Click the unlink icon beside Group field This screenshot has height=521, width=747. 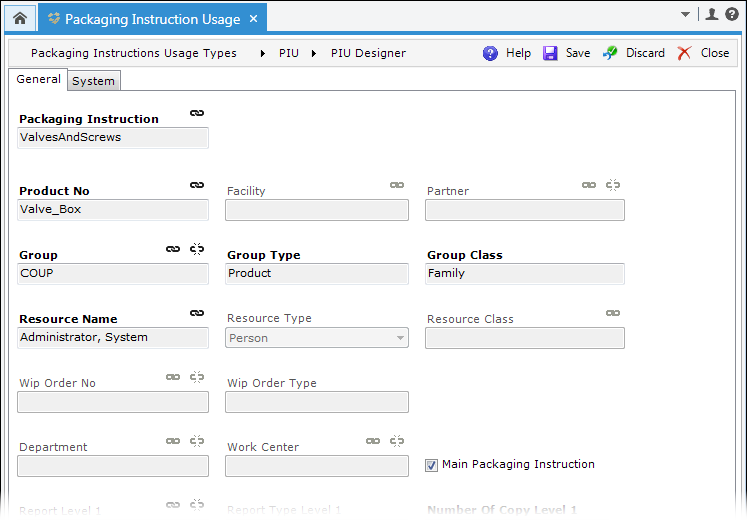point(197,249)
